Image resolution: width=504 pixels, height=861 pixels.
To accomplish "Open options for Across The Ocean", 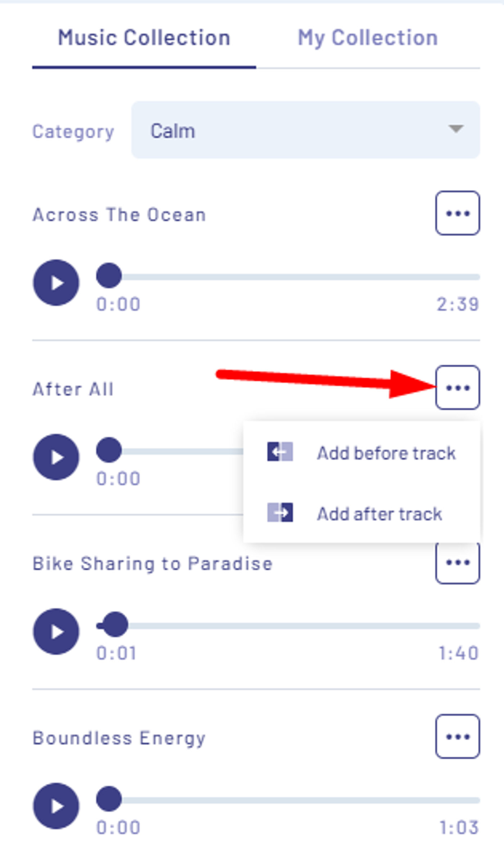I will tap(457, 213).
